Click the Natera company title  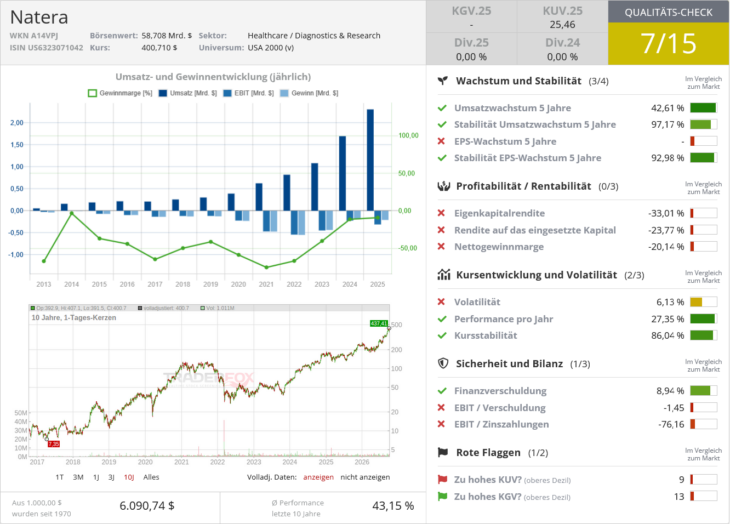[x=39, y=17]
